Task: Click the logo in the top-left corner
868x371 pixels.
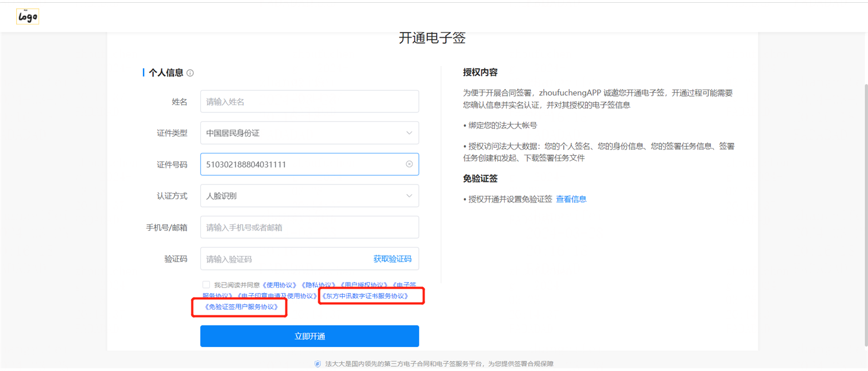Action: tap(27, 17)
